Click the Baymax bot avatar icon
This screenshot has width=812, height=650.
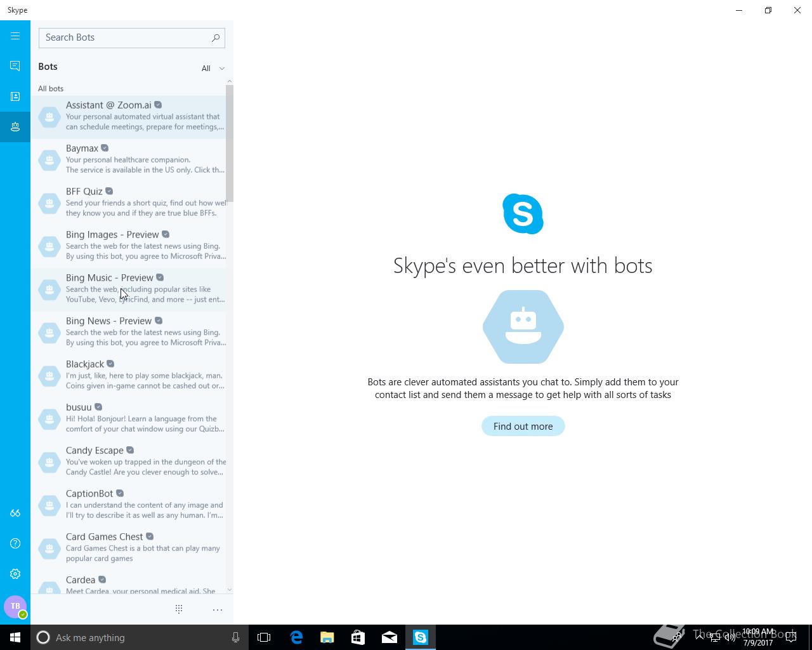tap(49, 160)
